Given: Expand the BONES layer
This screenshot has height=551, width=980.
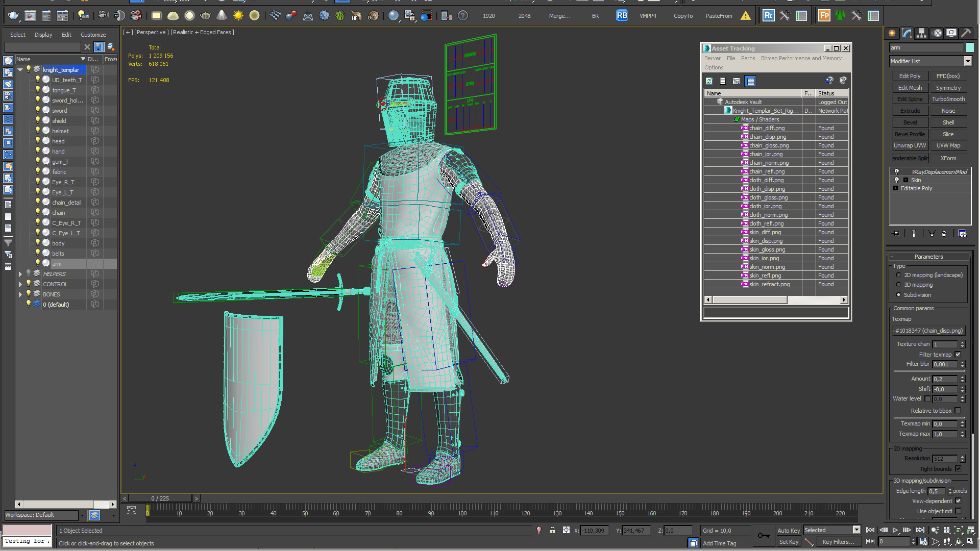Looking at the screenshot, I should 20,294.
